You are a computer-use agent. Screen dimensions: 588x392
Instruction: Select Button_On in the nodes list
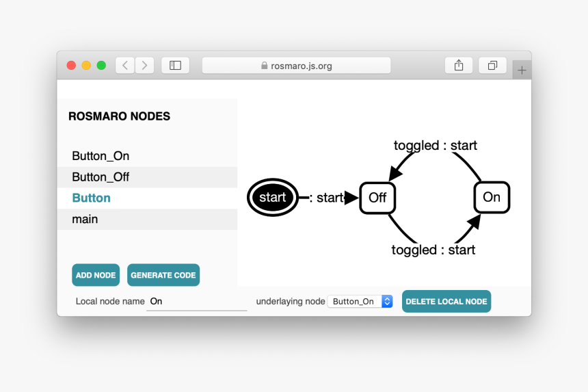click(x=101, y=156)
